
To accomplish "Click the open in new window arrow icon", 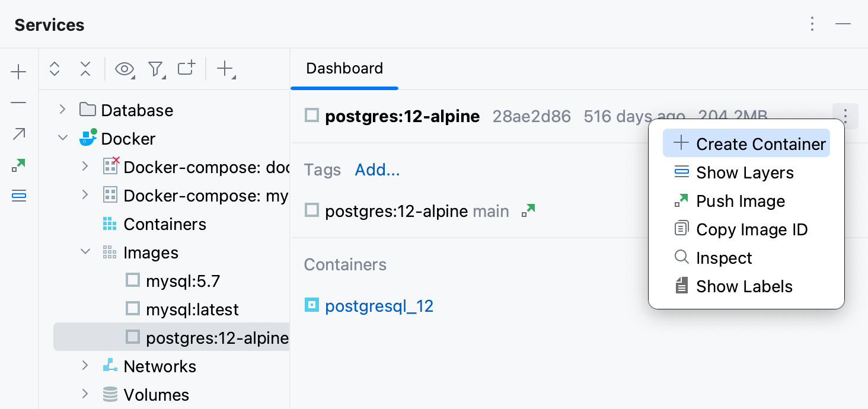I will (x=18, y=134).
